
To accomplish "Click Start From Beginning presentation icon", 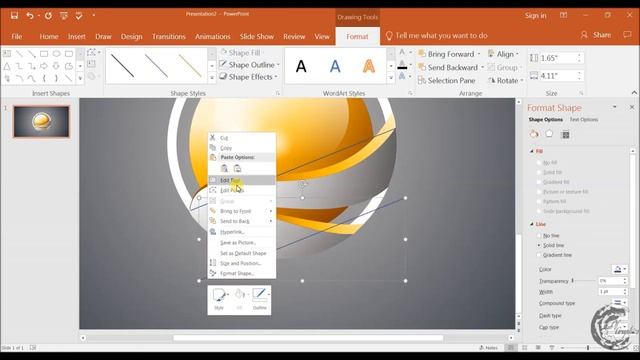I will pos(64,16).
